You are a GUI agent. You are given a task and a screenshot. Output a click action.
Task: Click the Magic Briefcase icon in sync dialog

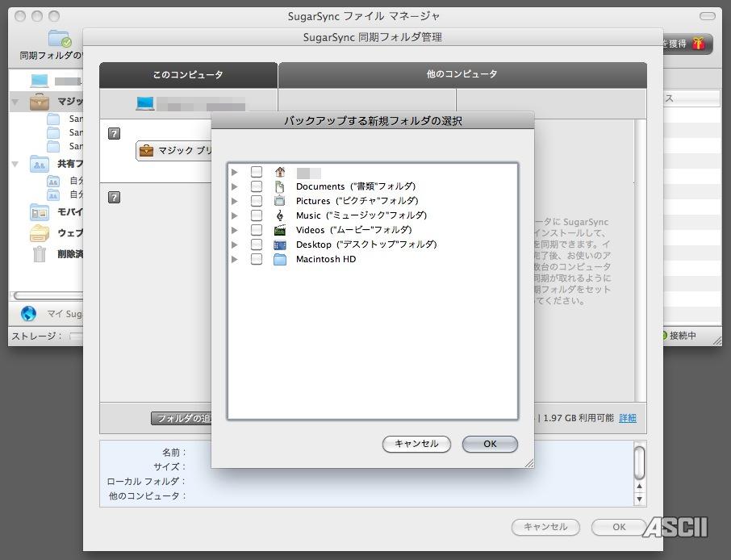click(x=146, y=151)
